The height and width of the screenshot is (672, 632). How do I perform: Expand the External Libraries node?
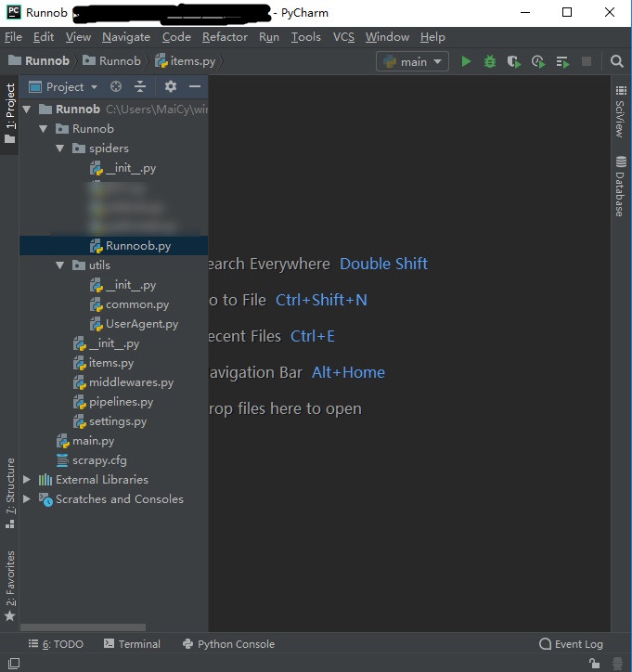[x=27, y=480]
